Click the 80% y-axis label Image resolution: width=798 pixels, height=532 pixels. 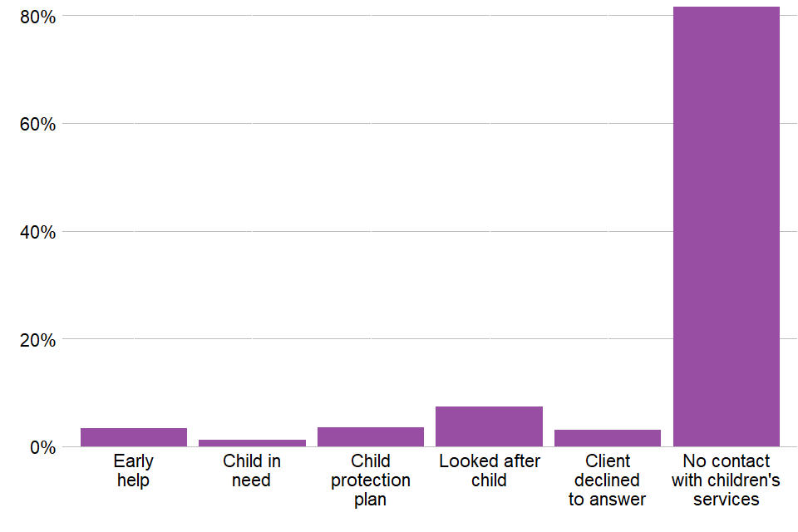coord(37,17)
